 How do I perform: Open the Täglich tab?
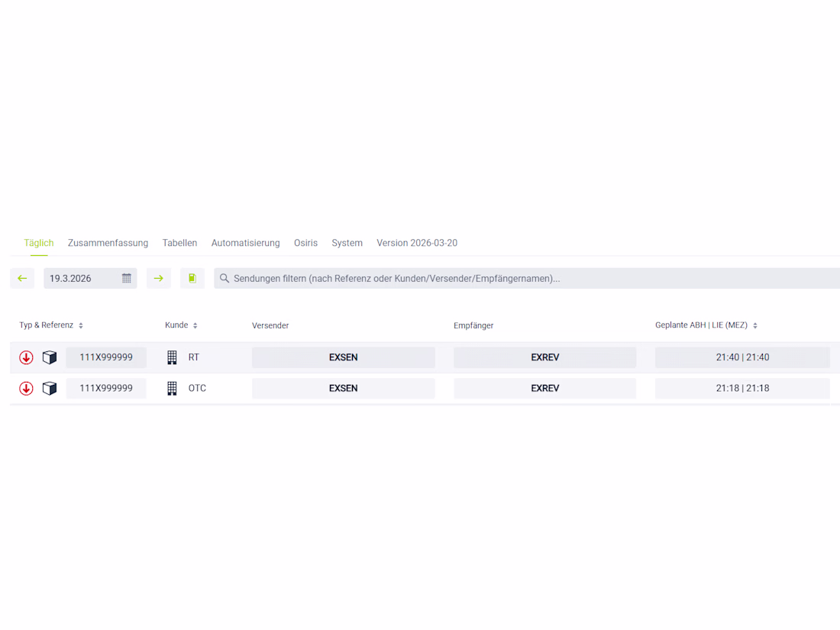click(x=39, y=243)
